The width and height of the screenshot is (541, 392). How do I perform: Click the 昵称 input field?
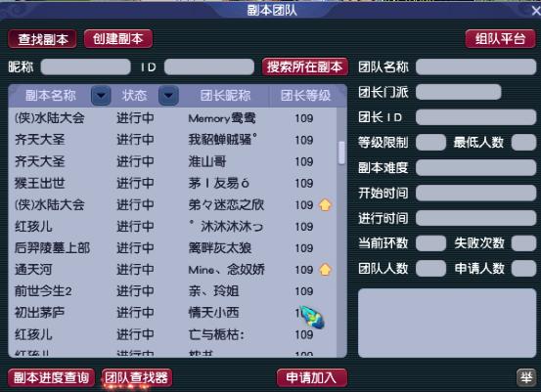pos(85,66)
